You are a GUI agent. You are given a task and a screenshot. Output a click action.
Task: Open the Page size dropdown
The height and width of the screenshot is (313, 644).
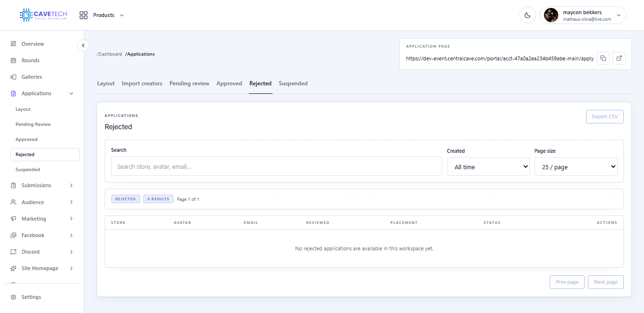576,167
